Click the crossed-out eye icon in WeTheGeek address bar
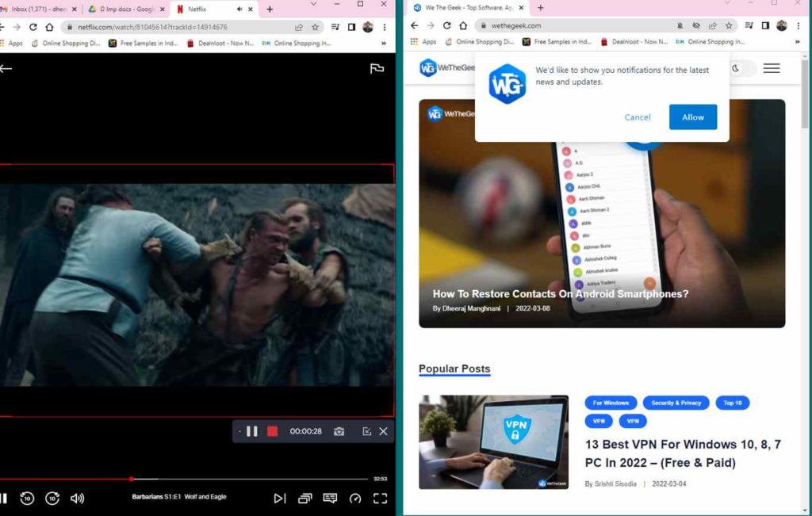 [x=696, y=25]
